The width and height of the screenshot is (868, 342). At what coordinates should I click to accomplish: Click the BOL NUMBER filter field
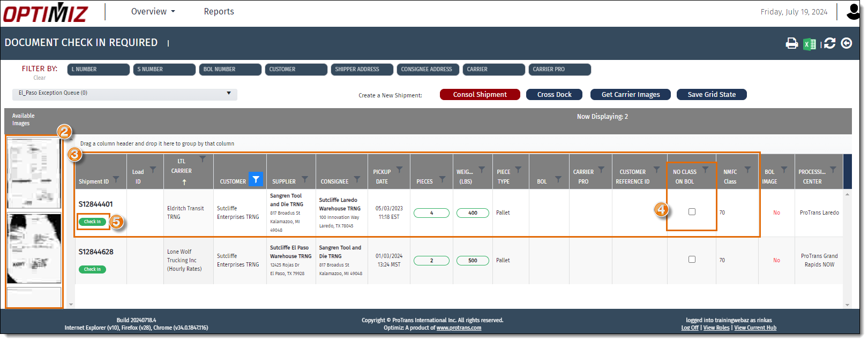pos(230,70)
